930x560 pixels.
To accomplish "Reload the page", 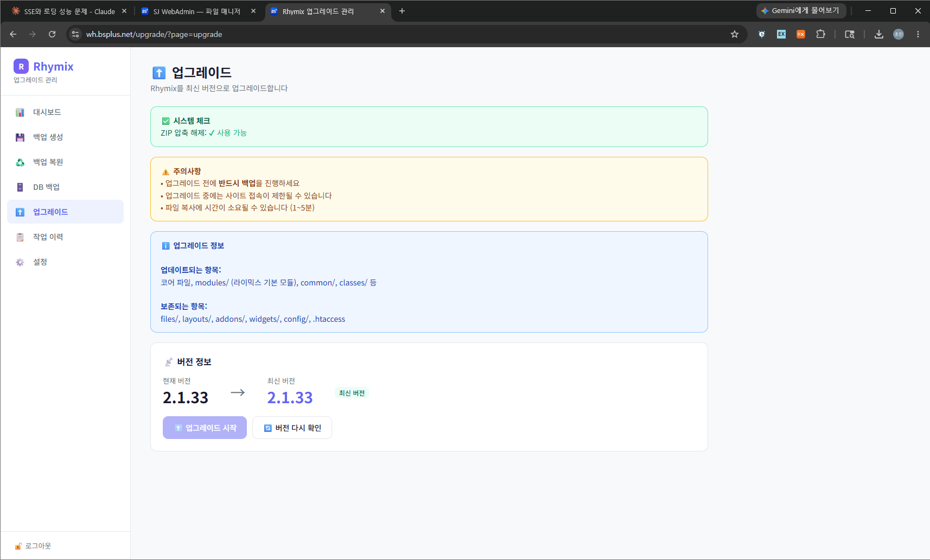I will coord(52,34).
